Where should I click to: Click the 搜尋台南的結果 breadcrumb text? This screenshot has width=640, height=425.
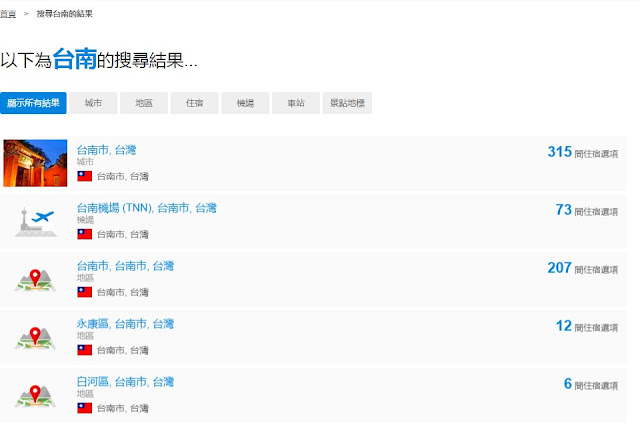pyautogui.click(x=64, y=14)
